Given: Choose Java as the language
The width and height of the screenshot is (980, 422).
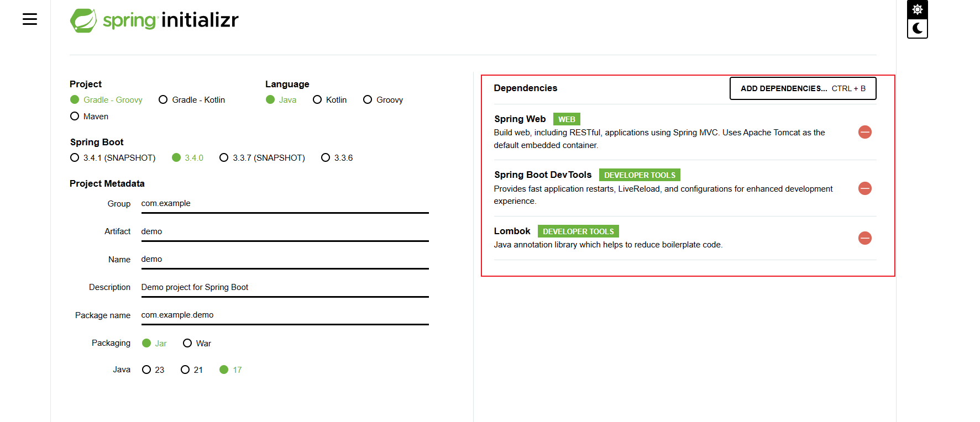Looking at the screenshot, I should coord(281,100).
